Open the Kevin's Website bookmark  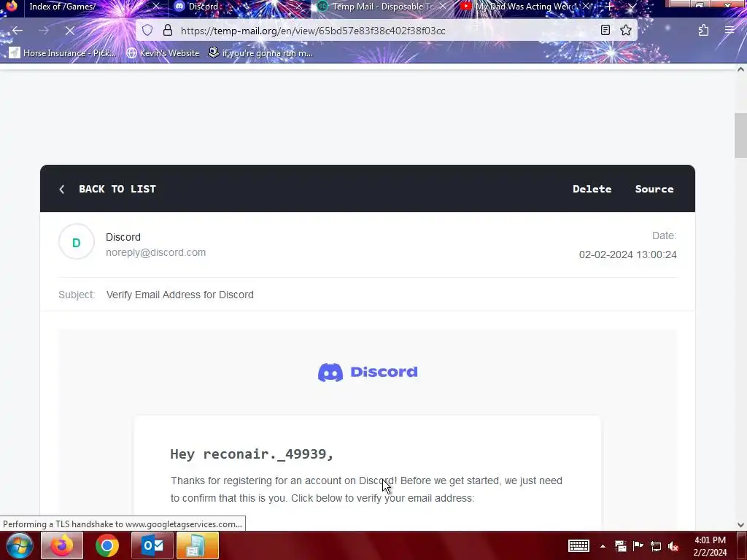click(163, 52)
